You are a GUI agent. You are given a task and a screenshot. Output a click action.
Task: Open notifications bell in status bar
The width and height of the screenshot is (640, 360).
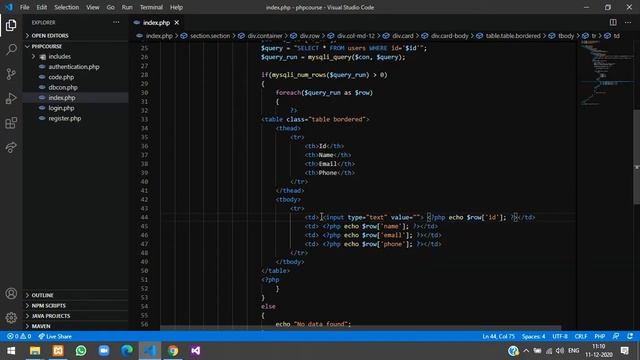click(630, 336)
